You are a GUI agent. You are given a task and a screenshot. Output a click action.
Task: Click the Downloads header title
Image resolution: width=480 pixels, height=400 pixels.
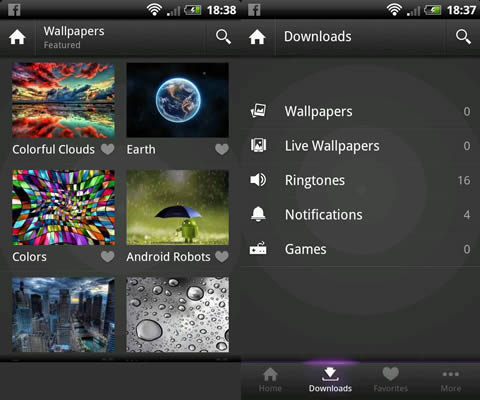318,37
